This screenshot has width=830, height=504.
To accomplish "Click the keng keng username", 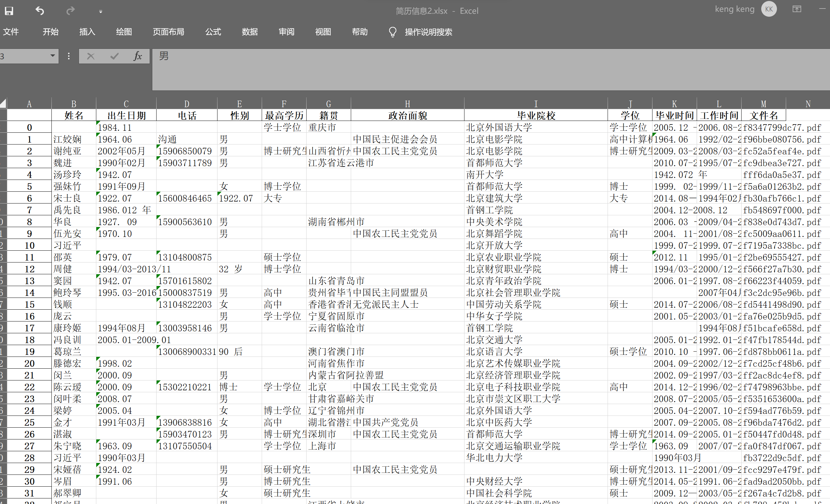I will point(735,9).
